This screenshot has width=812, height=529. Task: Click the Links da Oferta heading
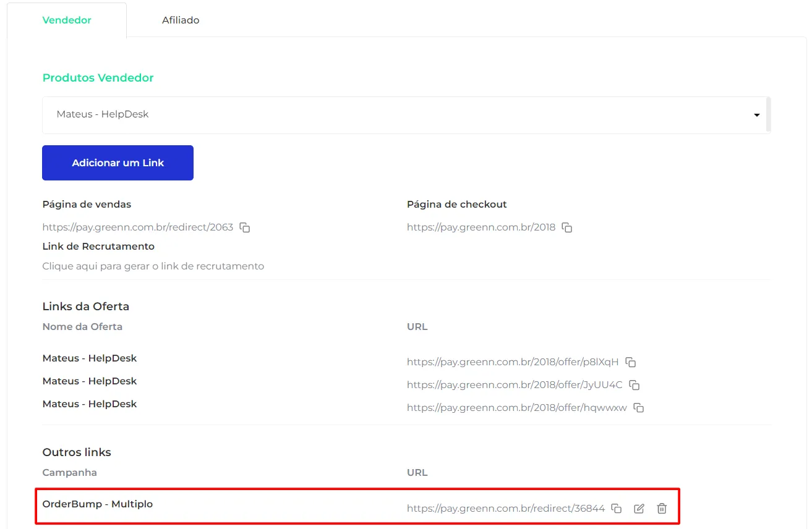(86, 307)
